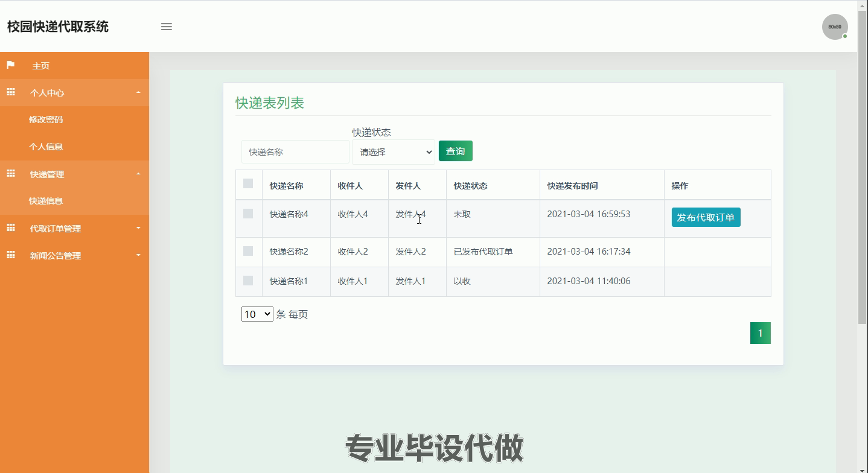Expand the 新闻公告管理 menu arrow
Viewport: 868px width, 473px height.
coord(138,255)
